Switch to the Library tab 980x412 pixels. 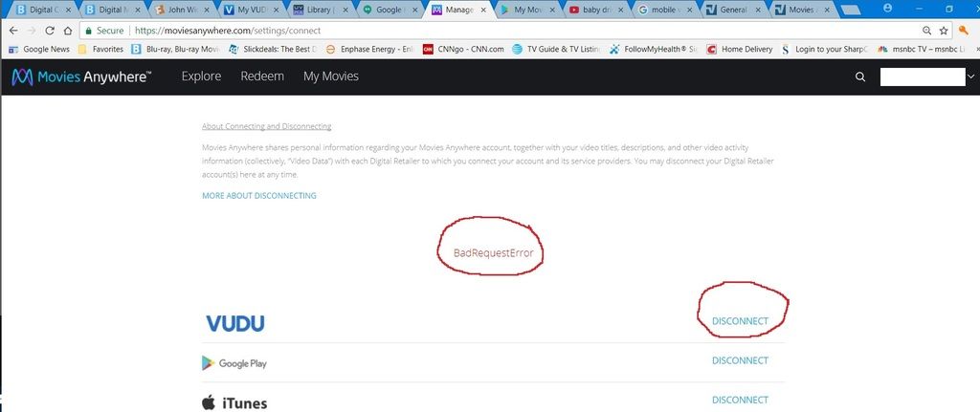(x=319, y=10)
